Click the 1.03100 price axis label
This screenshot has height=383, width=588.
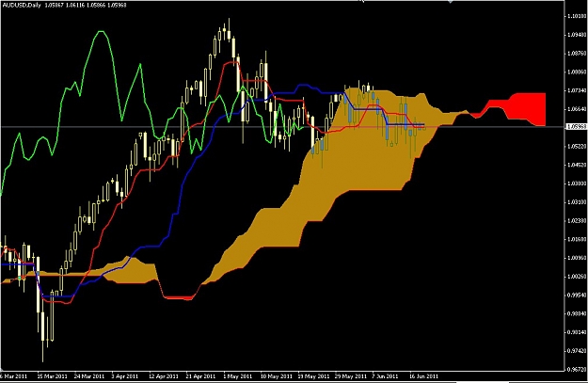tap(578, 201)
